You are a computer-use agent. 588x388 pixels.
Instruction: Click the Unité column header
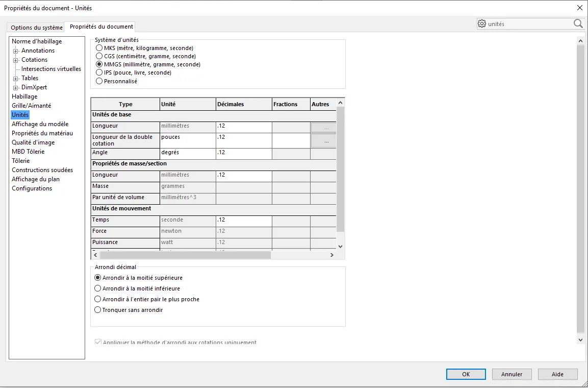pos(188,104)
